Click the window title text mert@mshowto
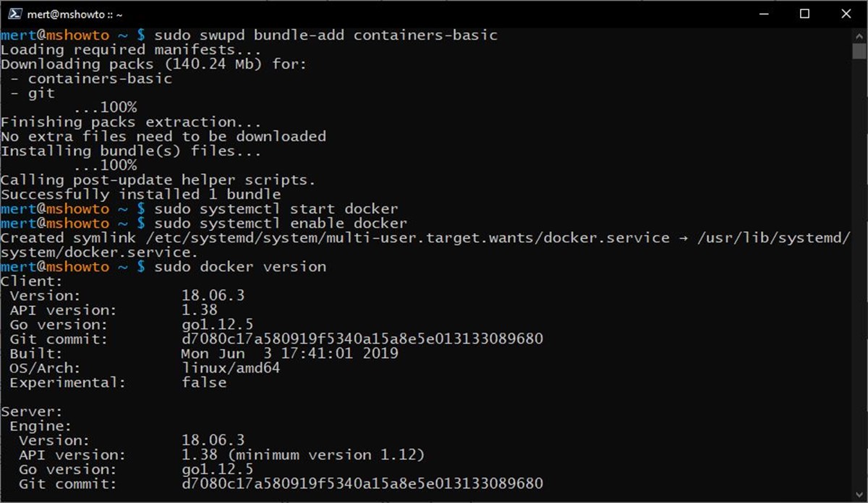The image size is (868, 503). point(75,14)
